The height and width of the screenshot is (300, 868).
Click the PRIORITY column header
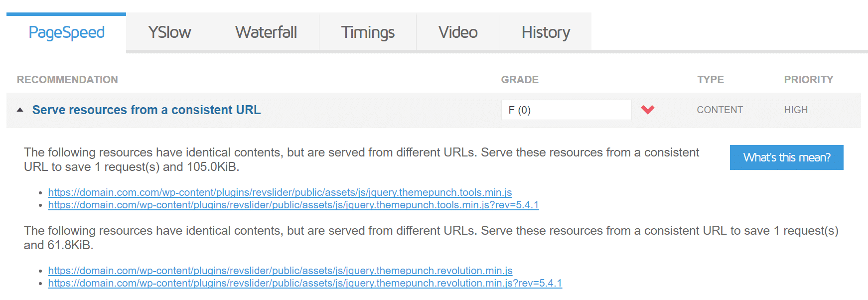(x=808, y=79)
